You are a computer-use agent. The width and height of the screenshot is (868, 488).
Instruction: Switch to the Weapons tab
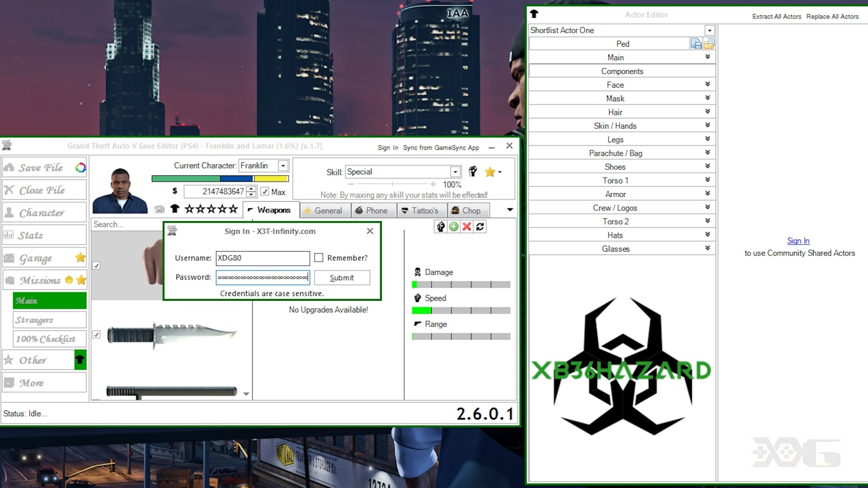[x=269, y=210]
